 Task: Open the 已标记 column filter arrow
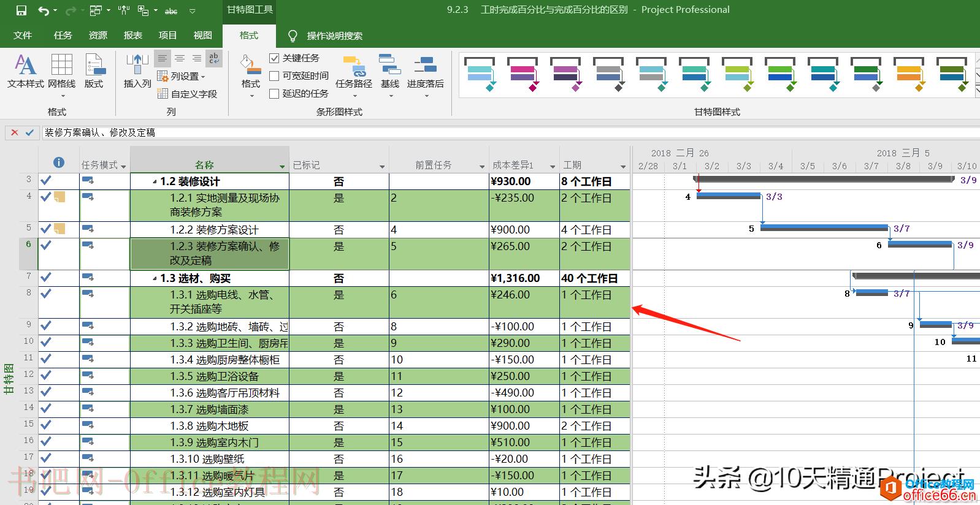point(382,166)
